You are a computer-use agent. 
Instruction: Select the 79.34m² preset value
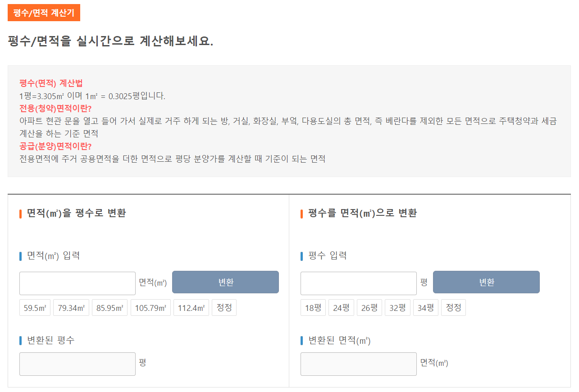click(71, 307)
